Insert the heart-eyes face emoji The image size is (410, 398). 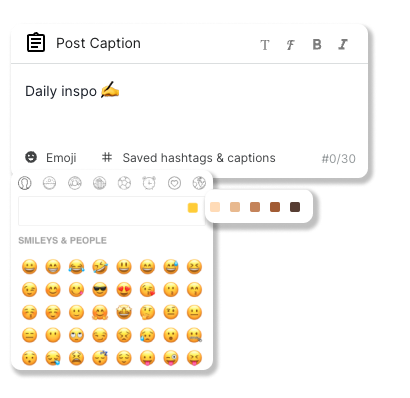(124, 290)
